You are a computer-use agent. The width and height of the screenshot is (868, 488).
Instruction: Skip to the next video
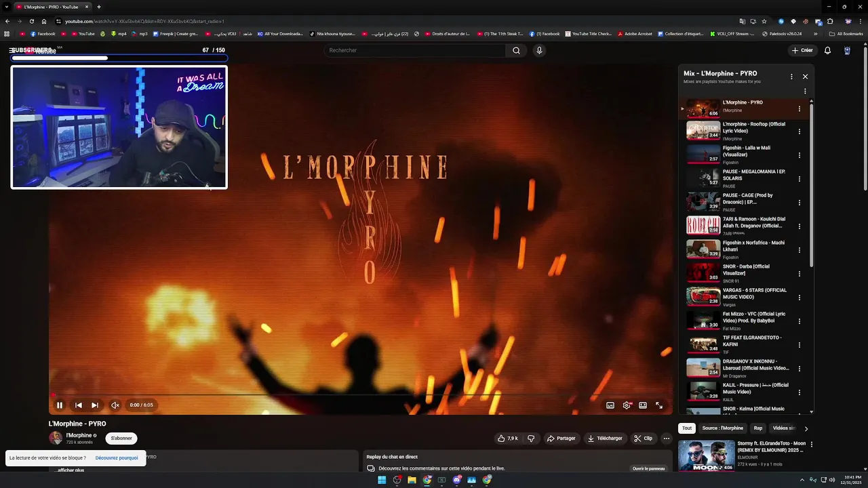click(x=95, y=405)
